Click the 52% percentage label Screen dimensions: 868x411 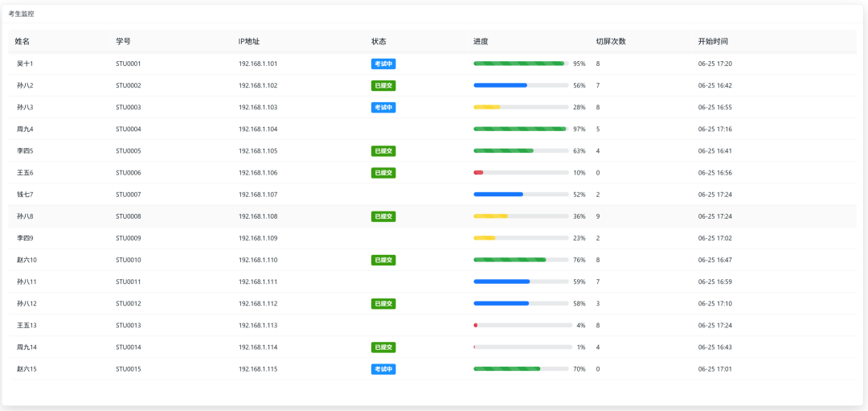click(579, 195)
